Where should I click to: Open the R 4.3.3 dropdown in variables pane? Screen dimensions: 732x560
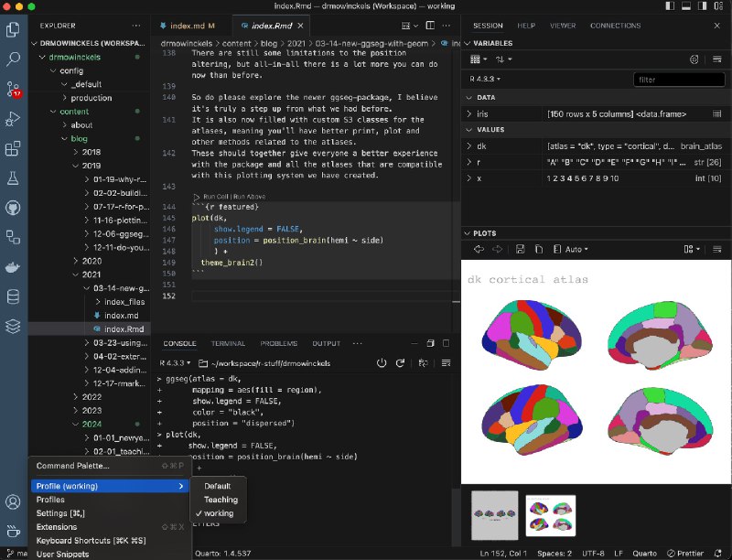click(485, 79)
